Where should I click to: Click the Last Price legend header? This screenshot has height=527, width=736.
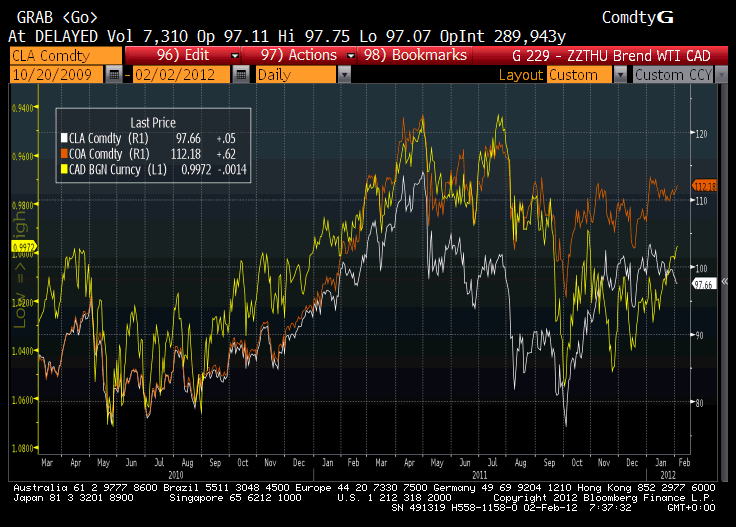(x=153, y=123)
